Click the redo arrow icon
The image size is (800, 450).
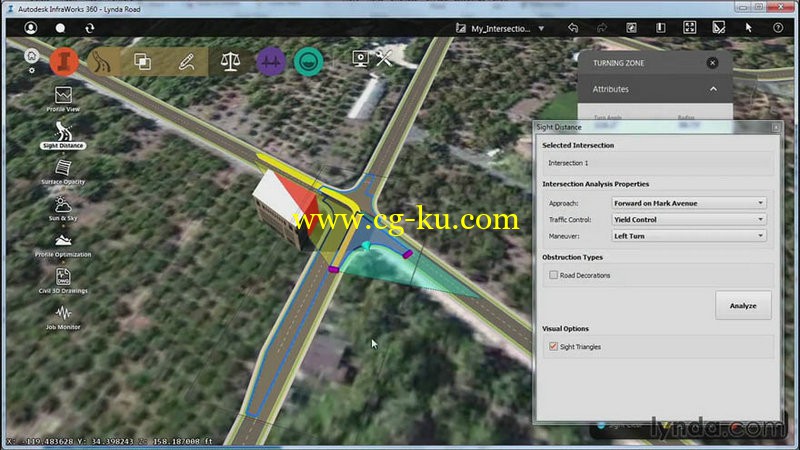coord(602,28)
